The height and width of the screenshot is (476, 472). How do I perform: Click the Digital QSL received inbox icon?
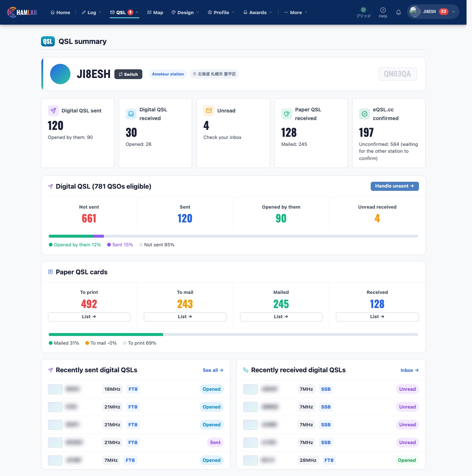tap(131, 114)
